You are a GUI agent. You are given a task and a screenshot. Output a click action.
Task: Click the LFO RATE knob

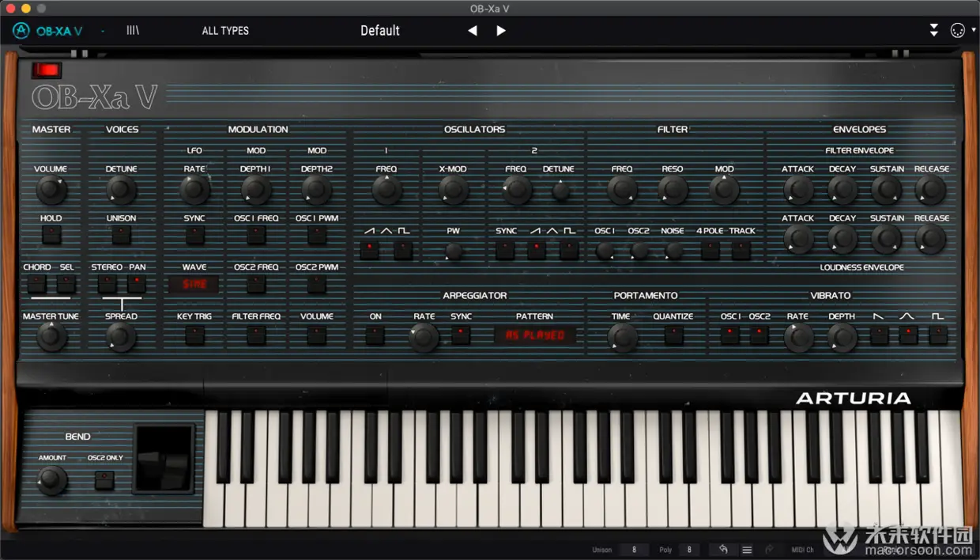pos(194,190)
